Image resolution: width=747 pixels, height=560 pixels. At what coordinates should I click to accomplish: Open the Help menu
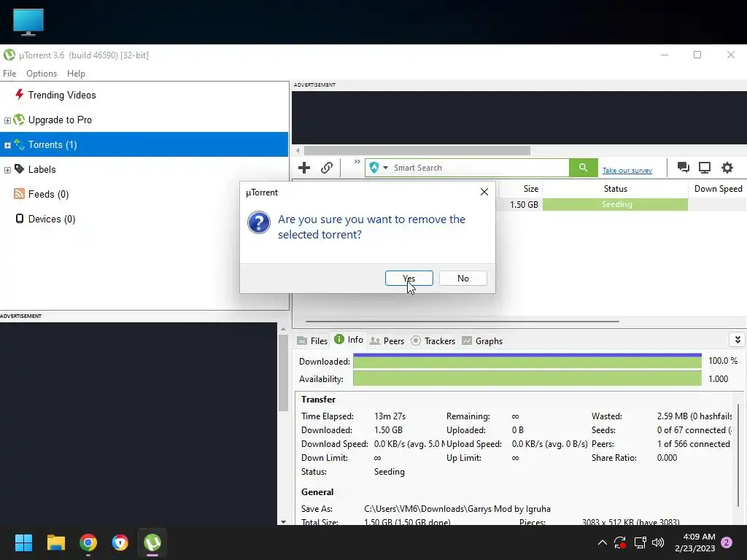(x=76, y=74)
